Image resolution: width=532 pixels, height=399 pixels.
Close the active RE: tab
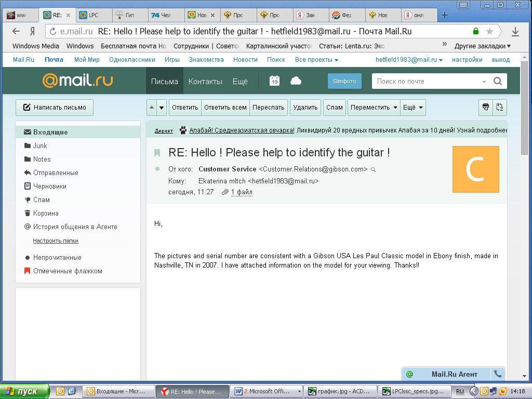point(68,15)
